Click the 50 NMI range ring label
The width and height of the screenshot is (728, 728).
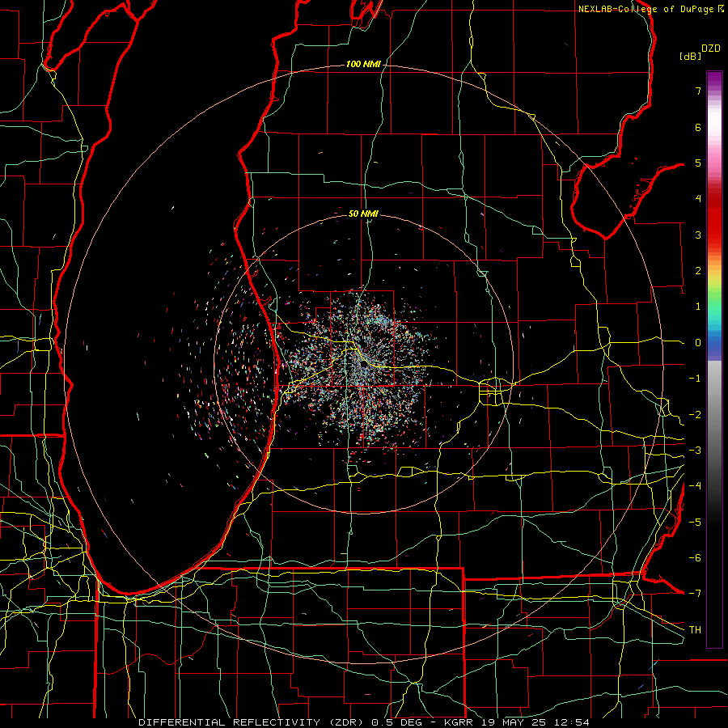363,214
